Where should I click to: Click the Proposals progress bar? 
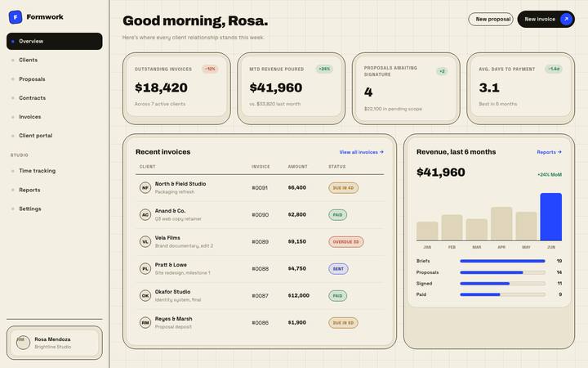click(x=502, y=272)
